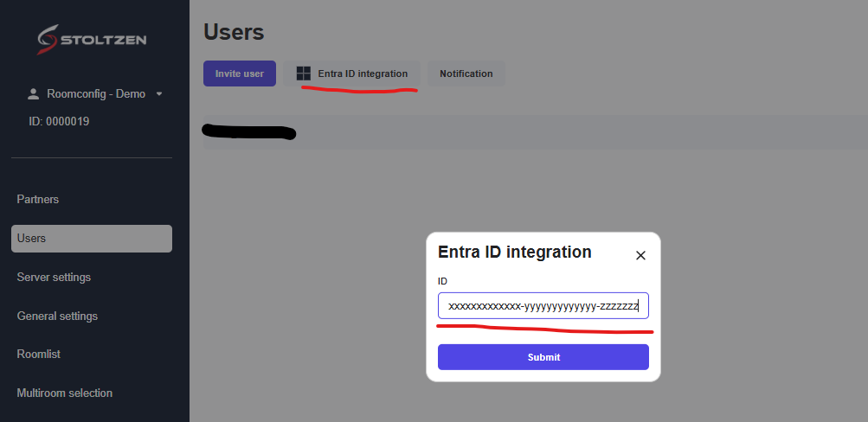Click the Windows logo on Entra ID button
This screenshot has width=868, height=422.
tap(303, 74)
